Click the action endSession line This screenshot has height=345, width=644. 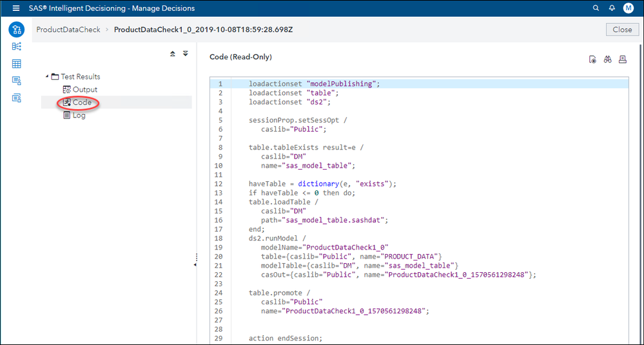click(286, 338)
